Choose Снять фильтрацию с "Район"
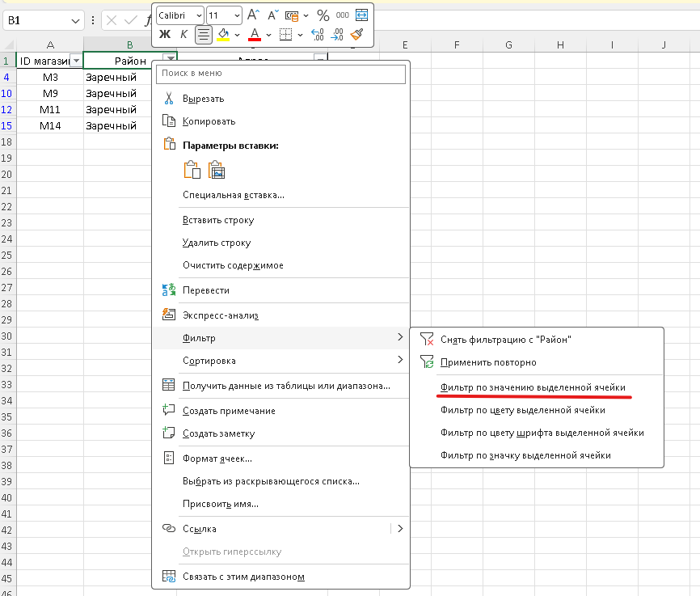Viewport: 700px width, 596px height. [506, 340]
